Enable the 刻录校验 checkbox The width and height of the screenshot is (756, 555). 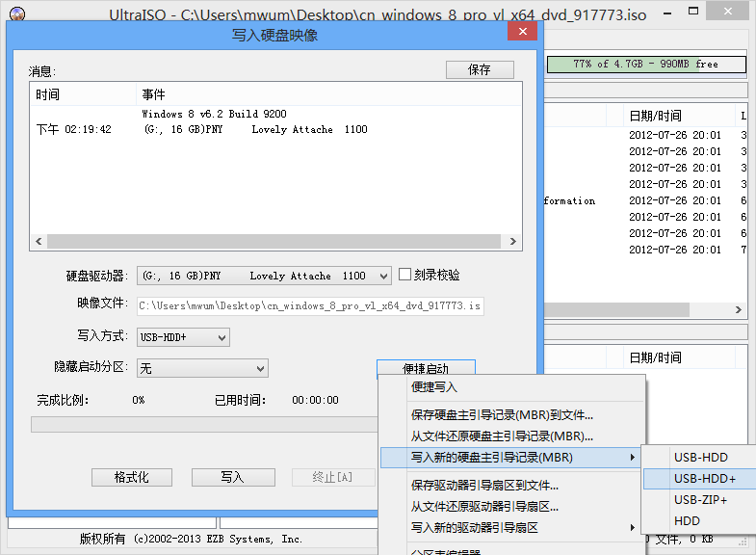405,275
